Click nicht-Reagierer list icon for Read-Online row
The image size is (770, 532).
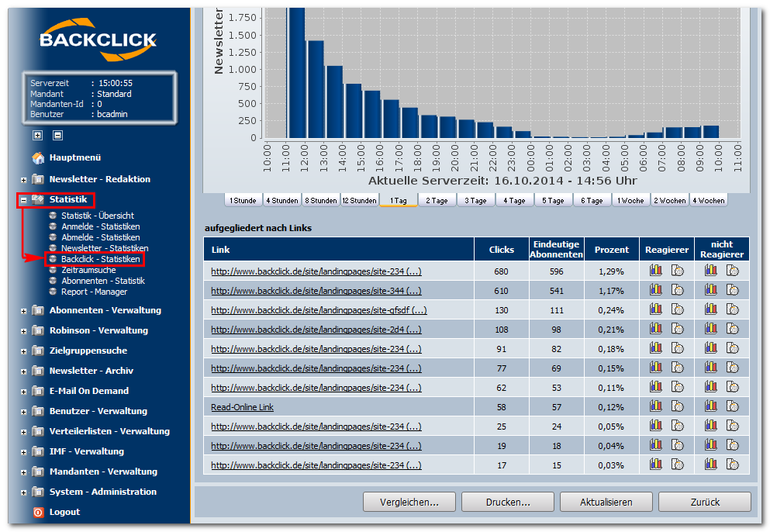point(733,406)
